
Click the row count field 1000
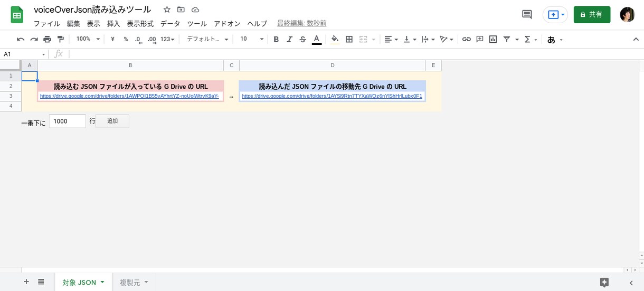[68, 121]
